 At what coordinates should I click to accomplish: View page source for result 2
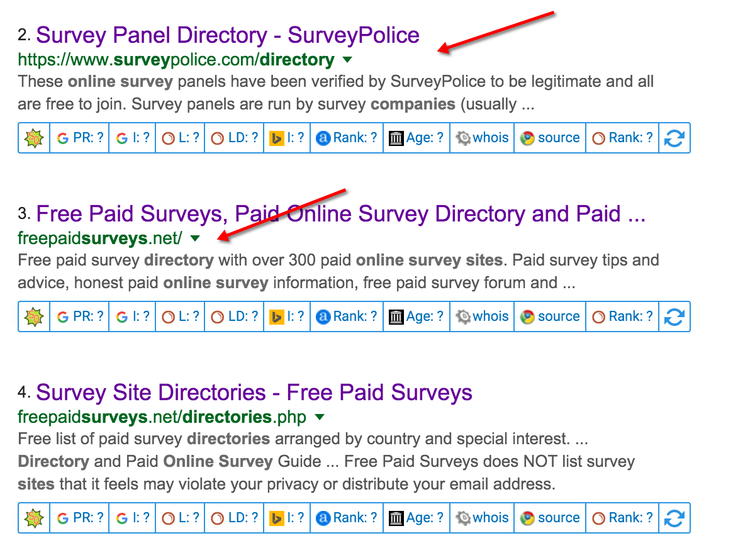[x=550, y=138]
